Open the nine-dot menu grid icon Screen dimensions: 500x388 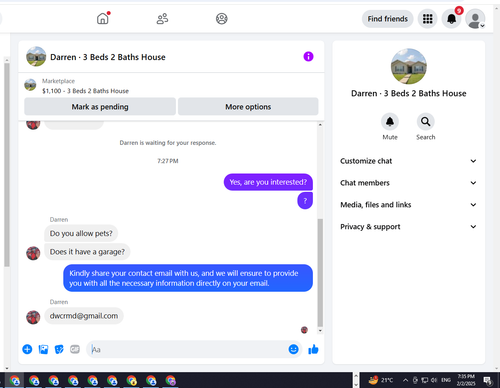[428, 19]
